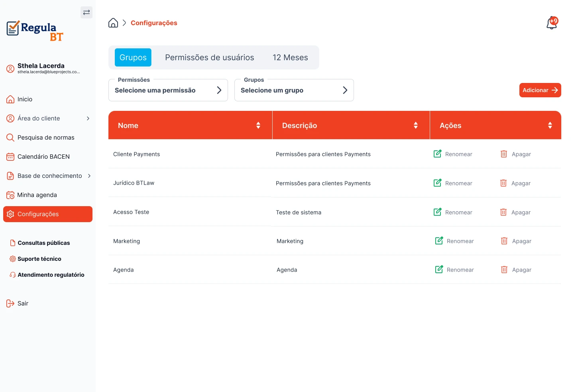Expand Base de conhecimento submenu chevron
Viewport: 574px width, 392px height.
click(89, 176)
